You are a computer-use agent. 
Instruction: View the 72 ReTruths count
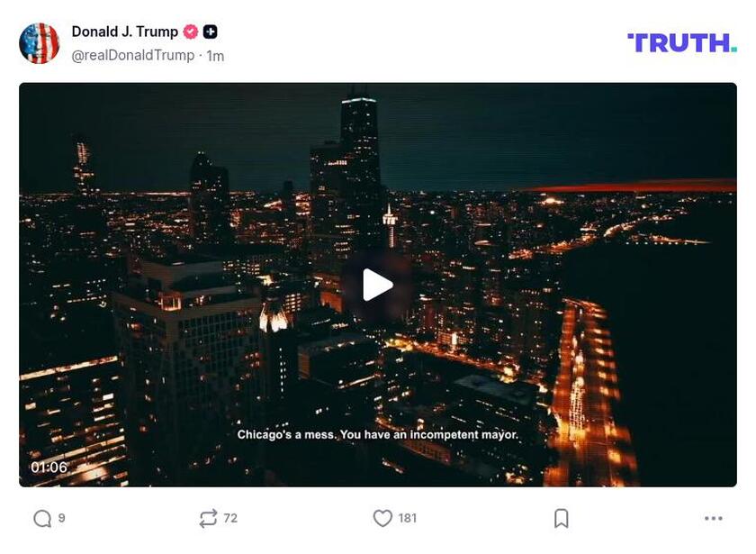coord(230,518)
